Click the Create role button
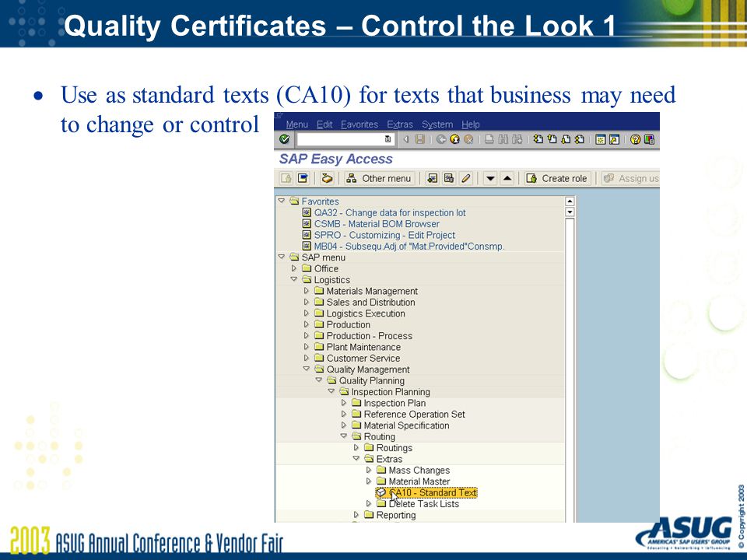The image size is (747, 560). [x=557, y=178]
